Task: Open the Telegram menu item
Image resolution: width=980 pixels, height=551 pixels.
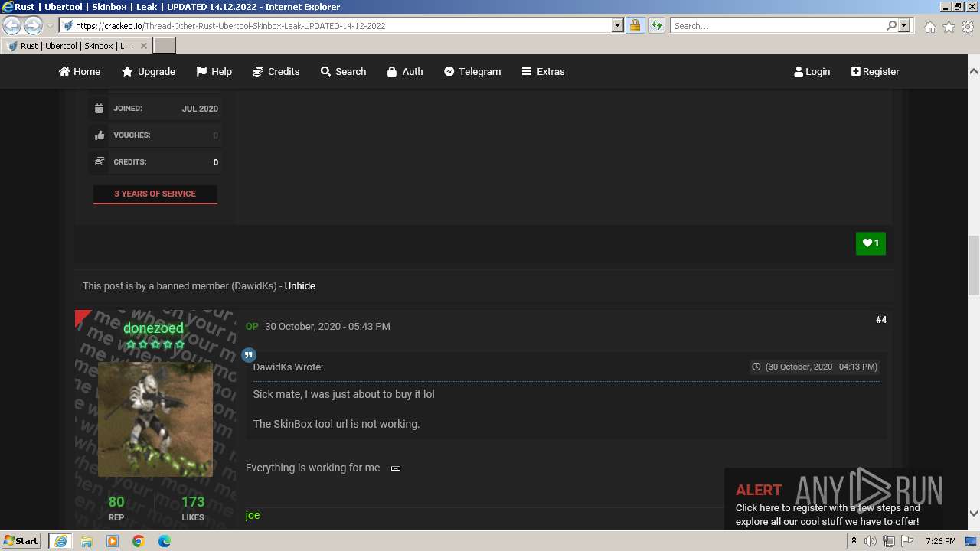Action: [x=472, y=71]
